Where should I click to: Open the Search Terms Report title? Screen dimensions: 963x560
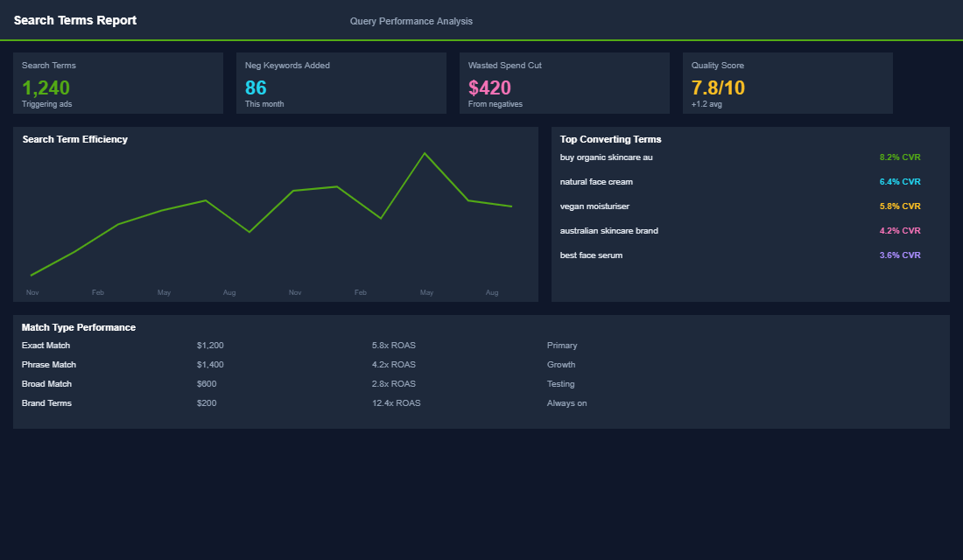point(74,19)
